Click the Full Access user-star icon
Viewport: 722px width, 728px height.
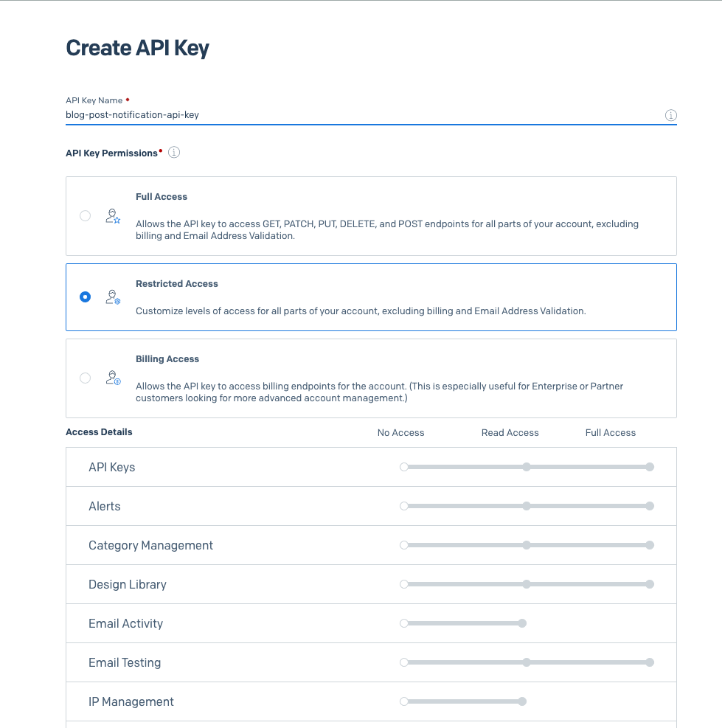tap(113, 216)
